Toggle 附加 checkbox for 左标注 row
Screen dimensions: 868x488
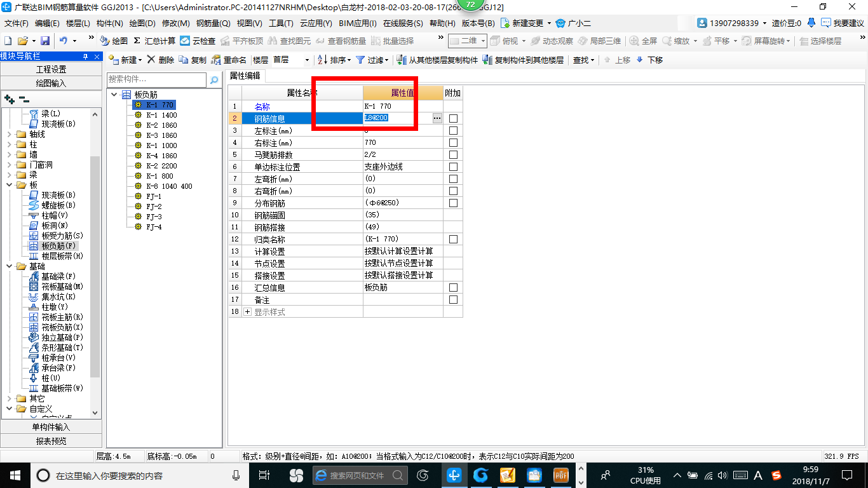pos(453,130)
